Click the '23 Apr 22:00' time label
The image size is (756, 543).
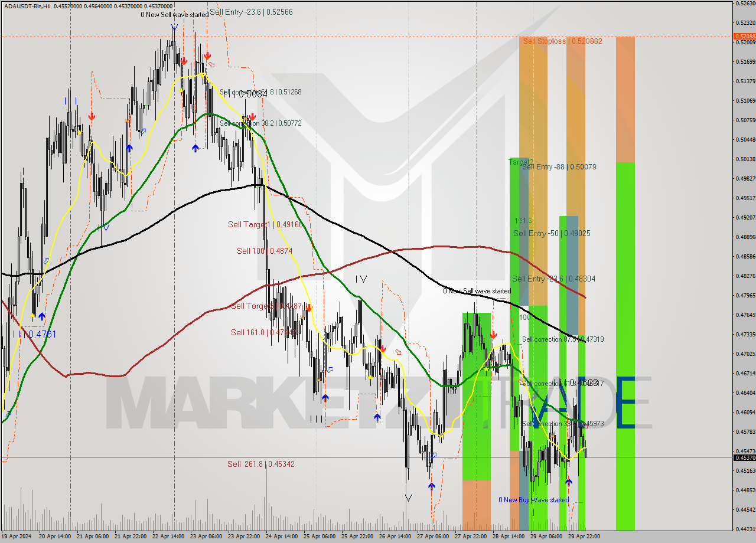click(244, 537)
